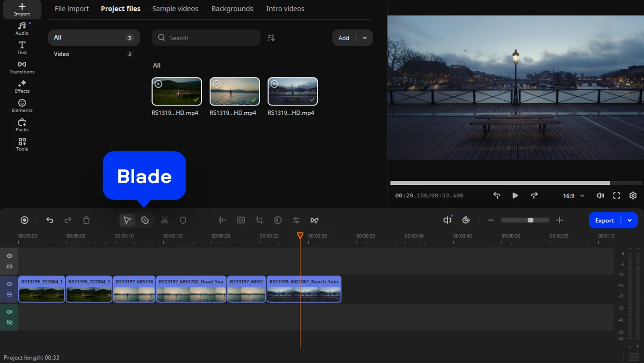Open the 16:9 aspect ratio dropdown
The image size is (644, 363).
tap(573, 196)
